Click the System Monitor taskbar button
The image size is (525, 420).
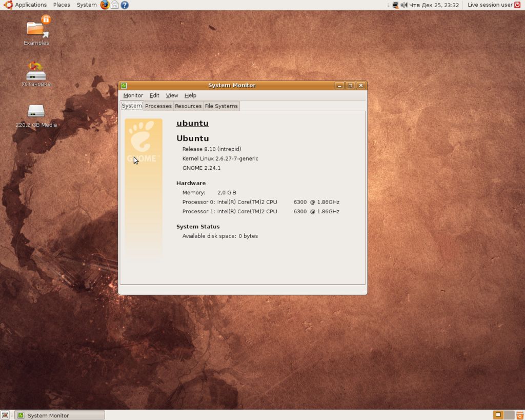(59, 415)
